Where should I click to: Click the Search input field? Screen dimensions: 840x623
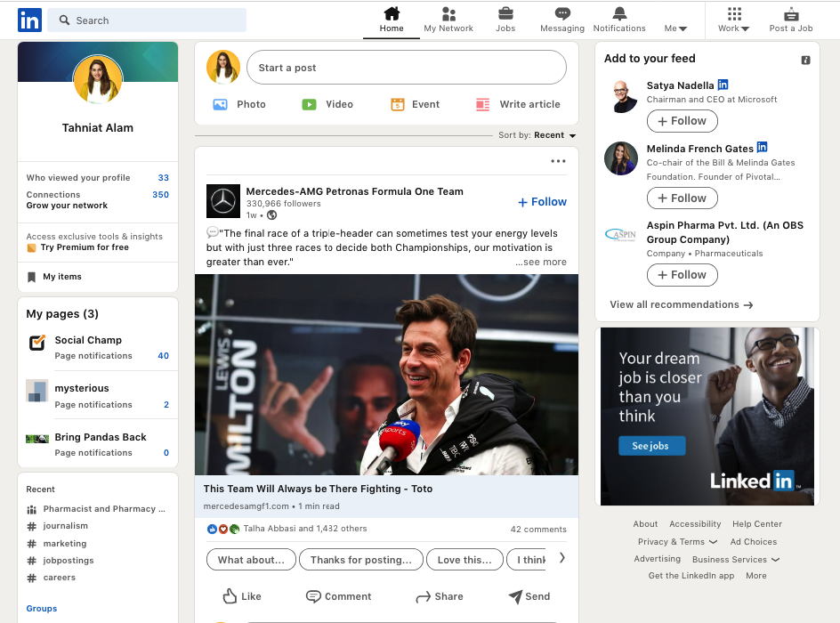point(147,20)
